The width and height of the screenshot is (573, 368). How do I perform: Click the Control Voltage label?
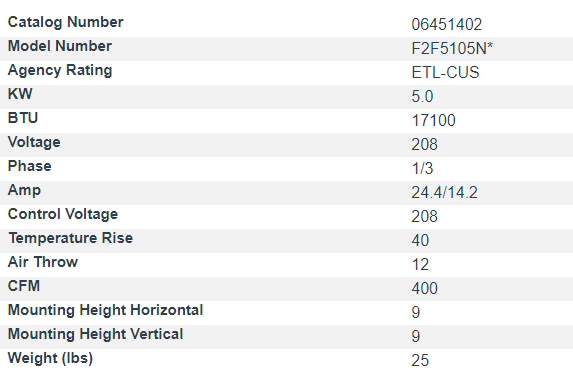coord(63,214)
